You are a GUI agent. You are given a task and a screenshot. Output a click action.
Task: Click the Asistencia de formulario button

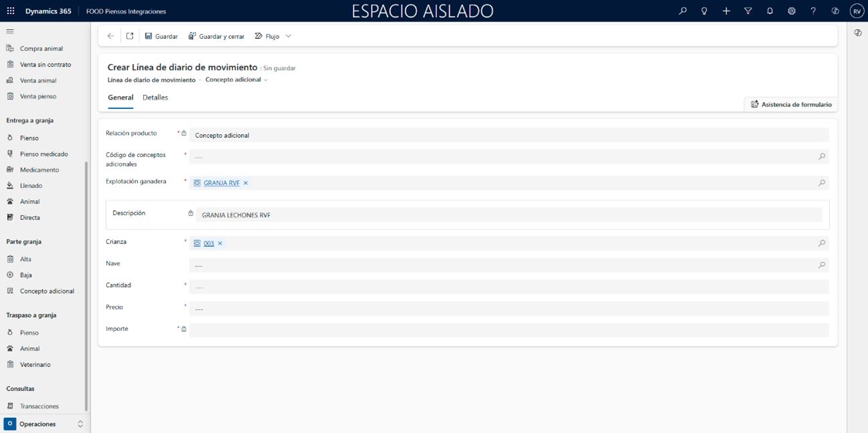[791, 104]
